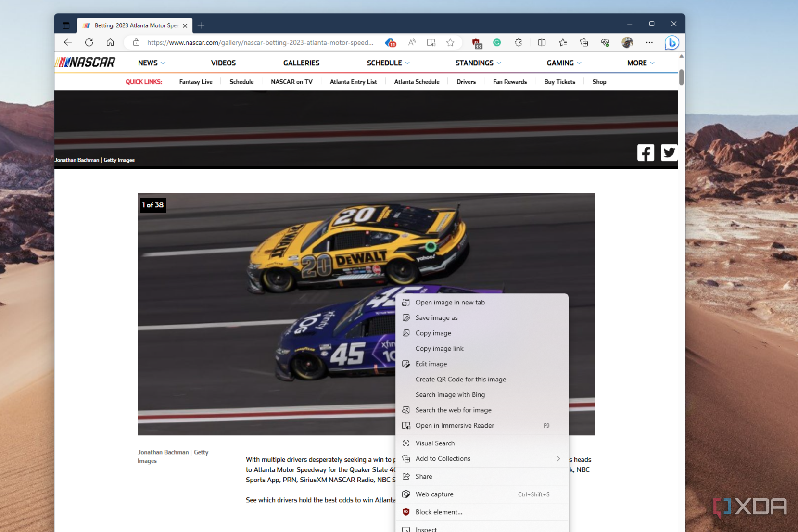Select Visual Search

point(482,443)
